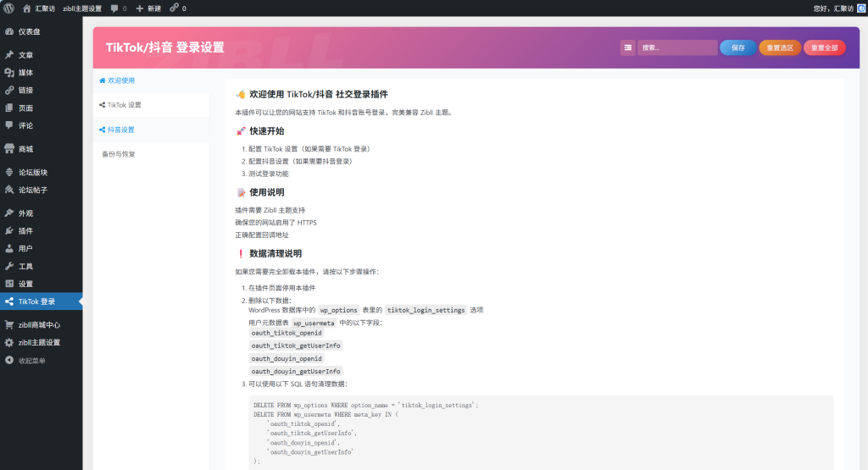Click the 用户 user icon
Screen dimensions: 868x470
(9, 248)
